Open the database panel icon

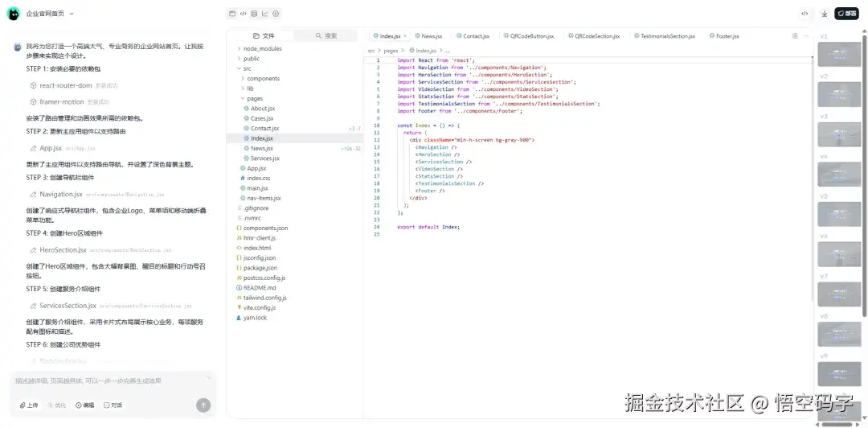click(x=254, y=14)
